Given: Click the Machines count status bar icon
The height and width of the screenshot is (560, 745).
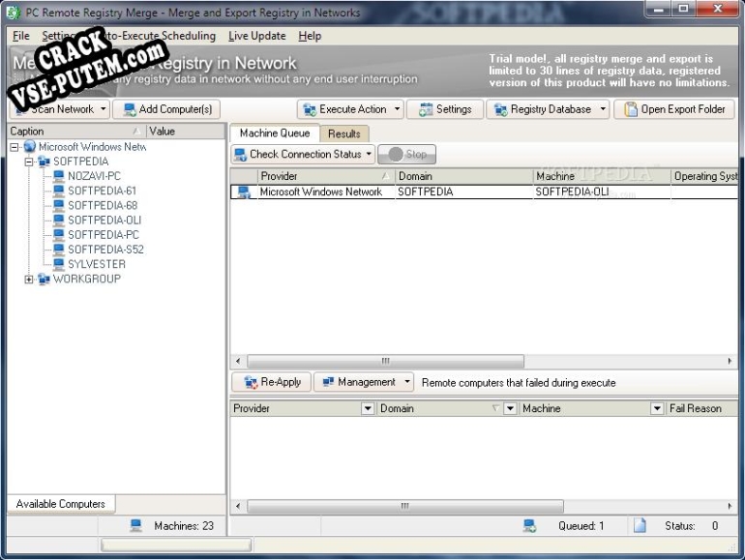Looking at the screenshot, I should point(135,525).
